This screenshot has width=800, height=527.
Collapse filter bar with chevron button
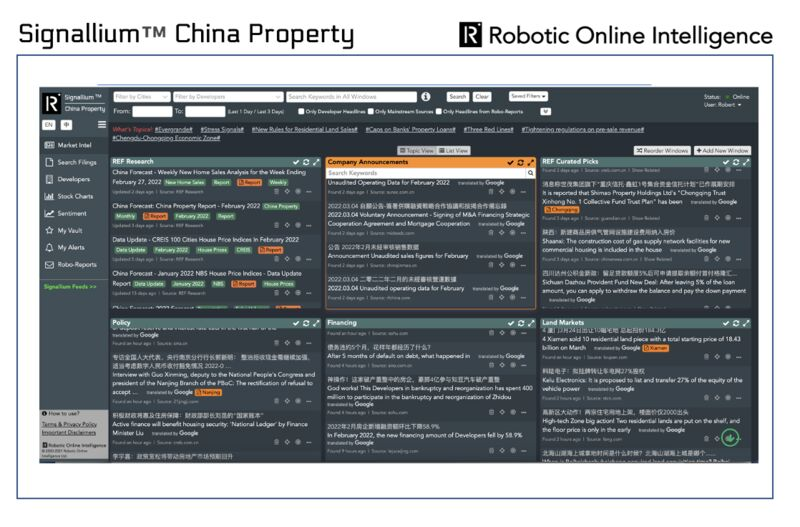pos(545,112)
